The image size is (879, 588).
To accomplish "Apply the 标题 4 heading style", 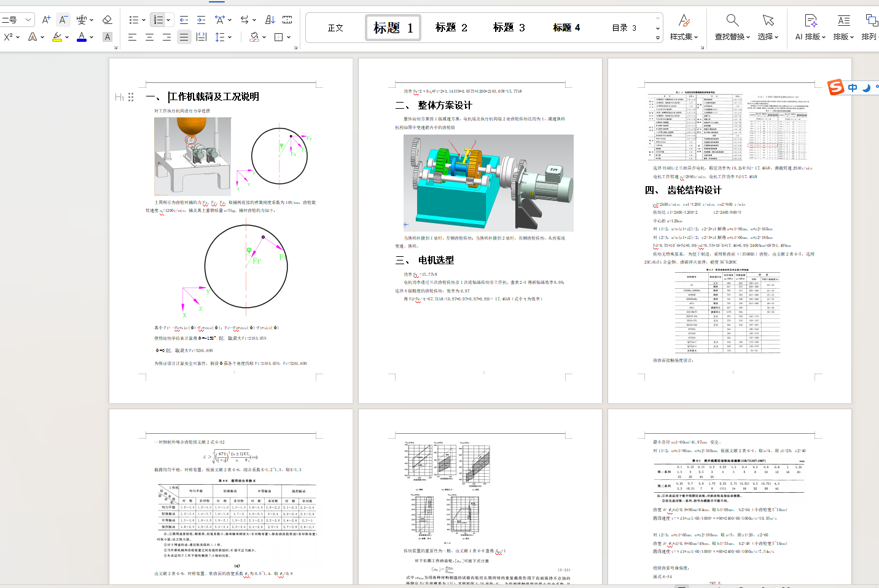I will 566,28.
